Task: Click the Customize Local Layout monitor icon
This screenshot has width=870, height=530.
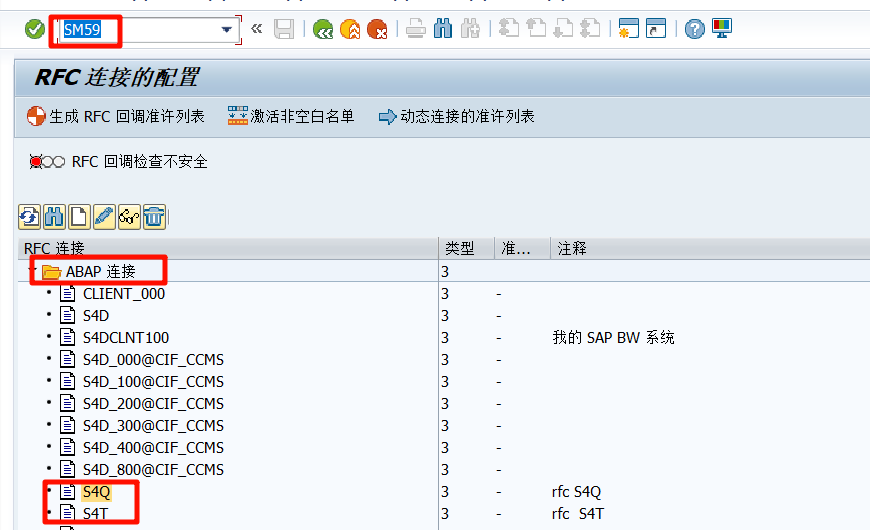Action: [722, 29]
